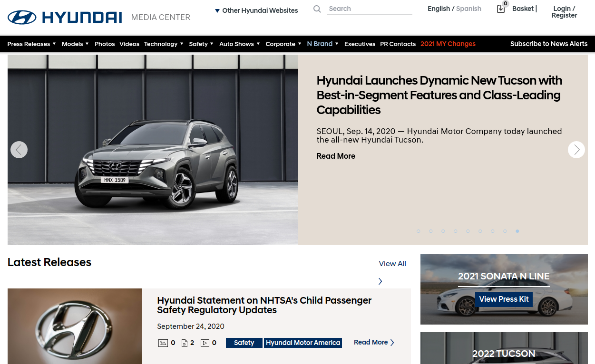Image resolution: width=595 pixels, height=364 pixels.
Task: Expand the Safety navigation menu
Action: coord(202,44)
